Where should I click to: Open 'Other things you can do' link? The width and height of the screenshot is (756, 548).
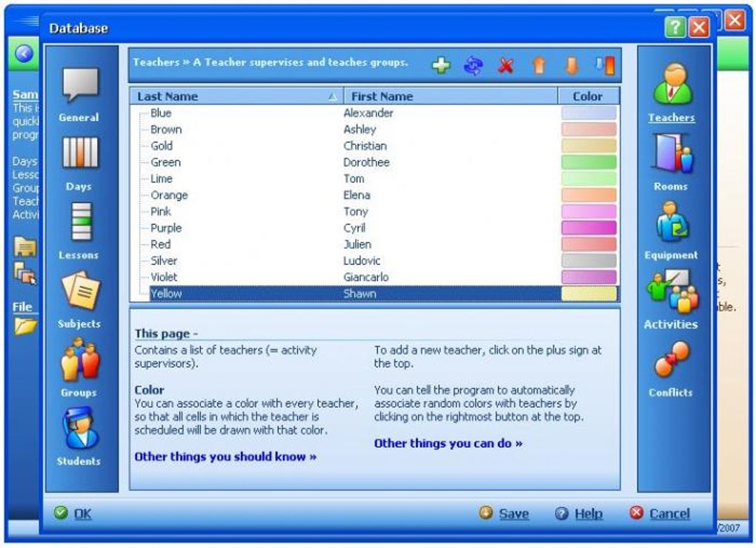click(x=448, y=443)
